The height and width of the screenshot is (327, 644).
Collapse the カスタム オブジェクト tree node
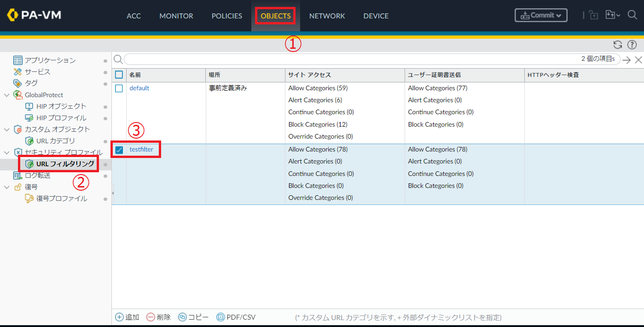(x=6, y=129)
